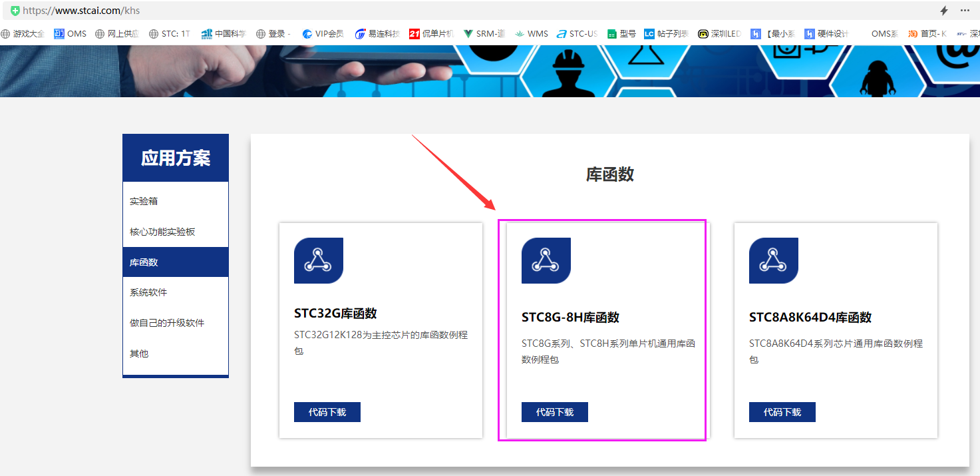Open the 深圳LED bookmark
The width and height of the screenshot is (980, 476).
pos(719,34)
